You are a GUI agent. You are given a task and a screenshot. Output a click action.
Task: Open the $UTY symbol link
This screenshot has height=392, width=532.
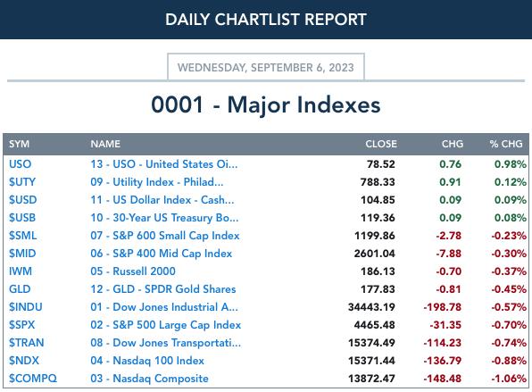pyautogui.click(x=22, y=182)
